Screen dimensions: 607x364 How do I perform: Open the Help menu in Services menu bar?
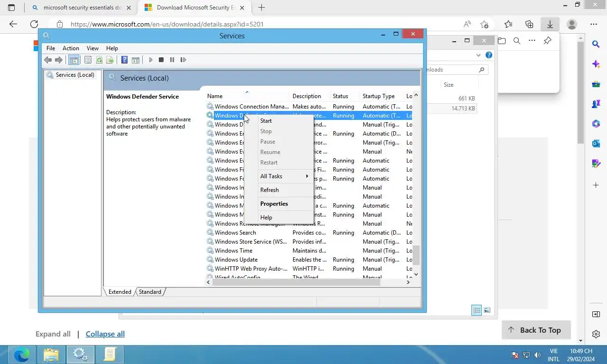[112, 48]
